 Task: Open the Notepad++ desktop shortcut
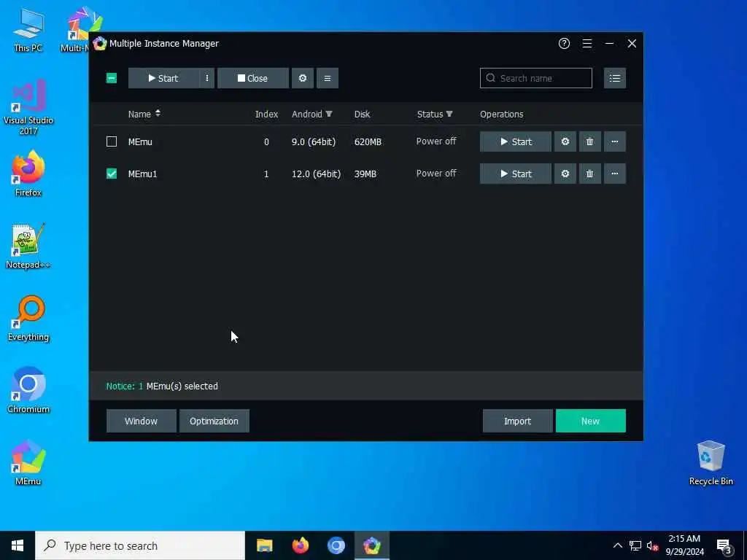click(x=28, y=246)
